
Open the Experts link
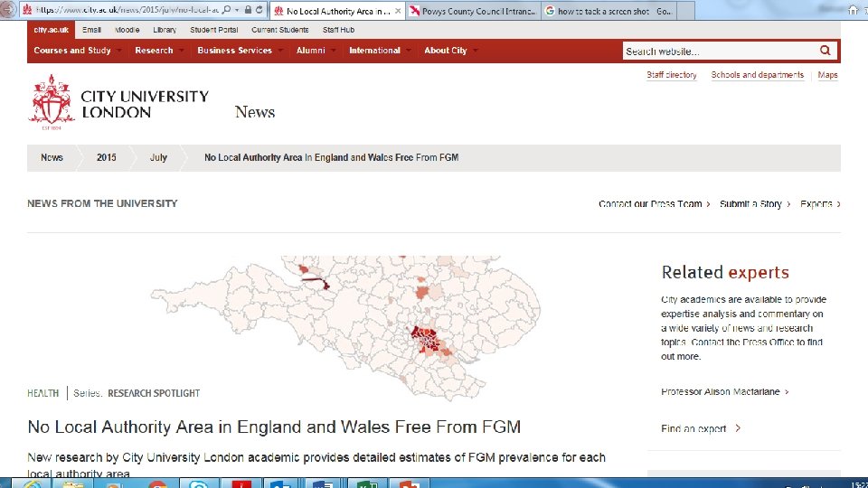click(x=820, y=204)
